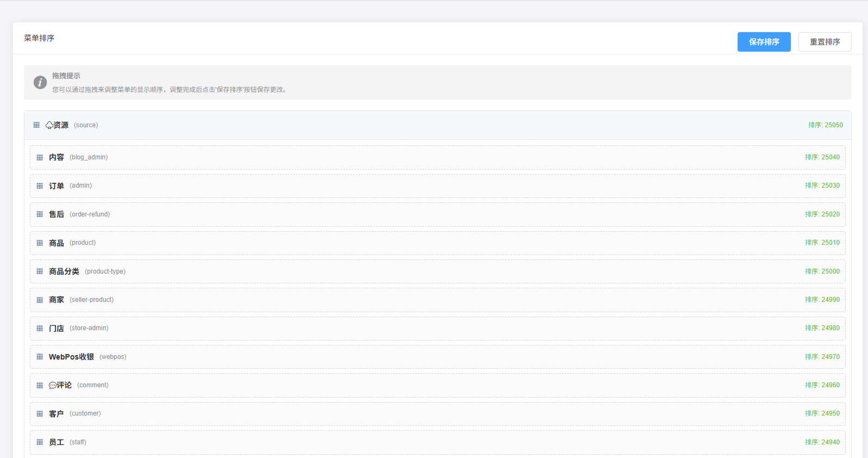The height and width of the screenshot is (458, 868).
Task: Click the grid handle beside WebPos收银
Action: tap(40, 357)
